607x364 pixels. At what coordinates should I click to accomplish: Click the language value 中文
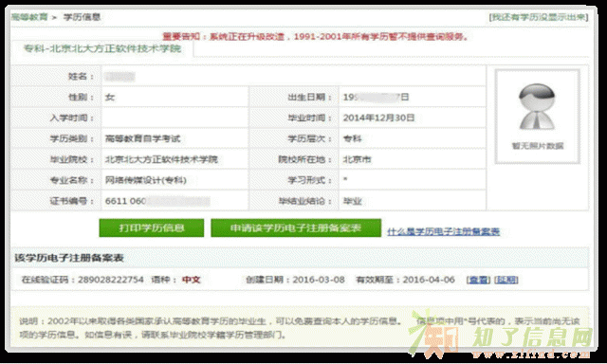pyautogui.click(x=192, y=280)
